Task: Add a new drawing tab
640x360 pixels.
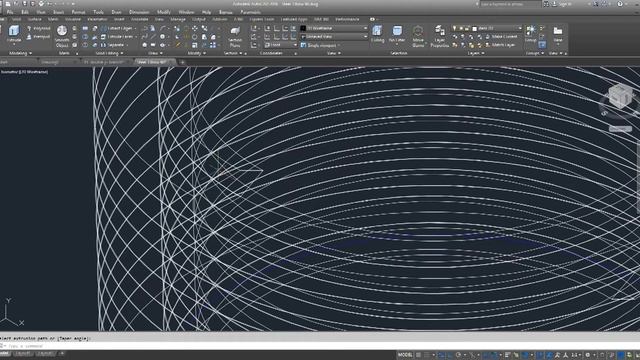Action: (182, 62)
